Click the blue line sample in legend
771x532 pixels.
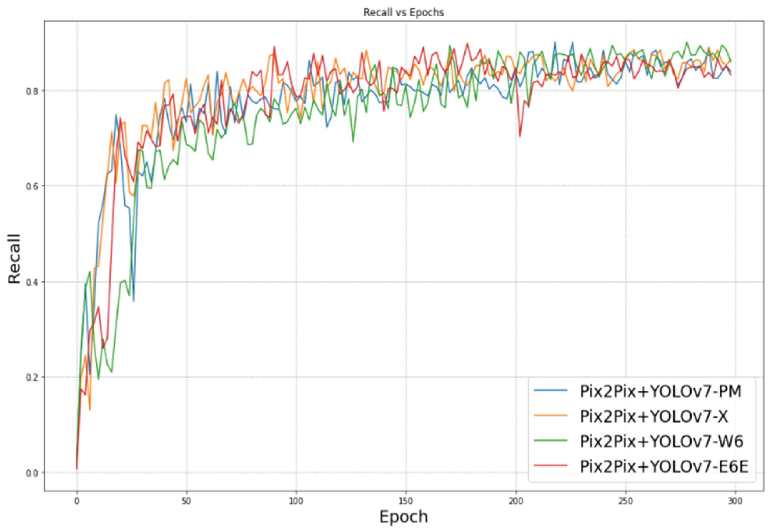click(550, 390)
